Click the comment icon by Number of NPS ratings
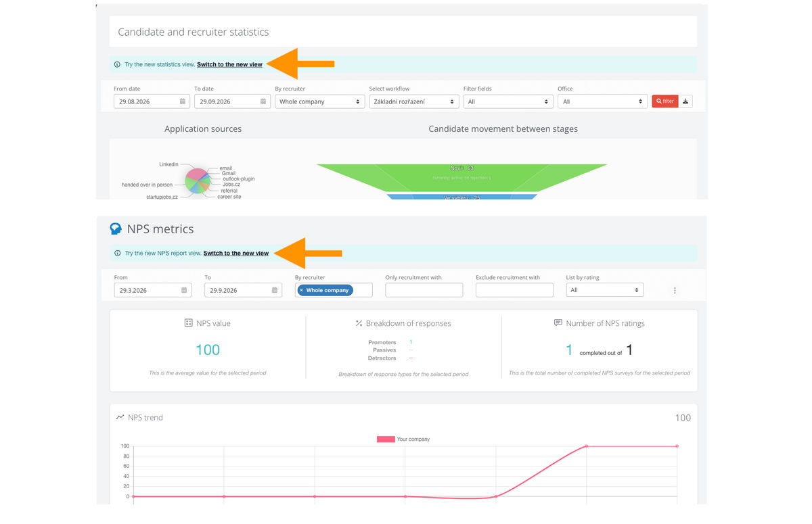812x524 pixels. coord(558,323)
